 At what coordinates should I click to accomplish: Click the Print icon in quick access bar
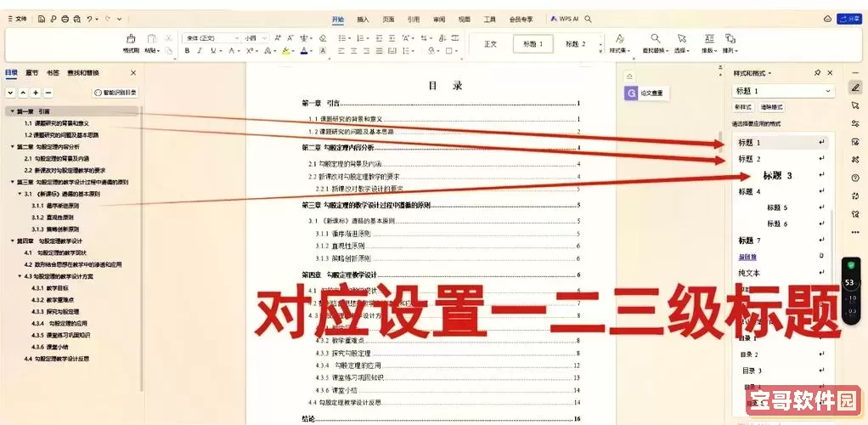pyautogui.click(x=65, y=19)
